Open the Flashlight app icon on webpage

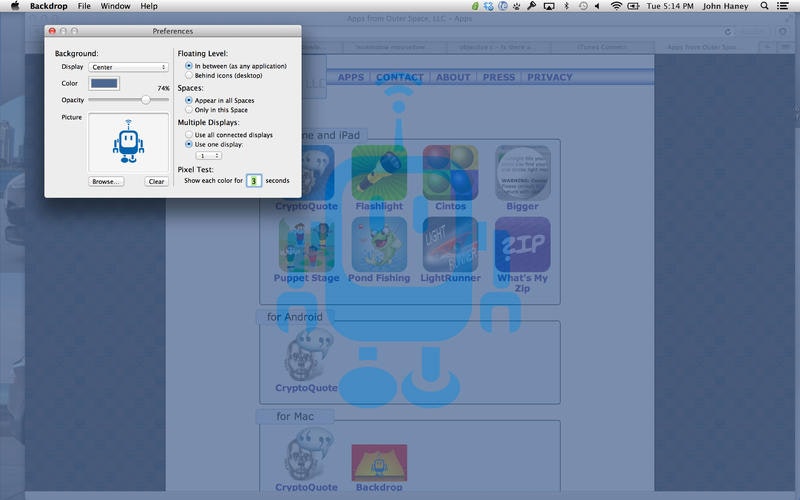(379, 173)
